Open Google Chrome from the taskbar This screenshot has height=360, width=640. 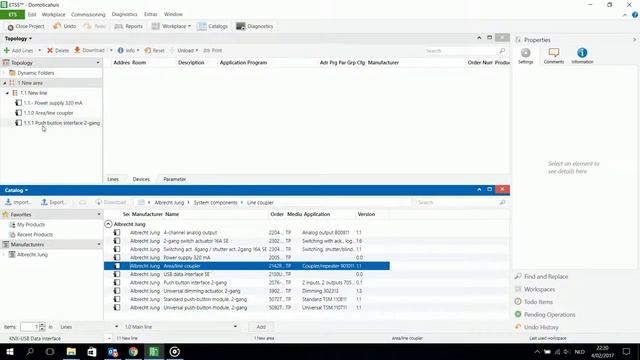(133, 352)
